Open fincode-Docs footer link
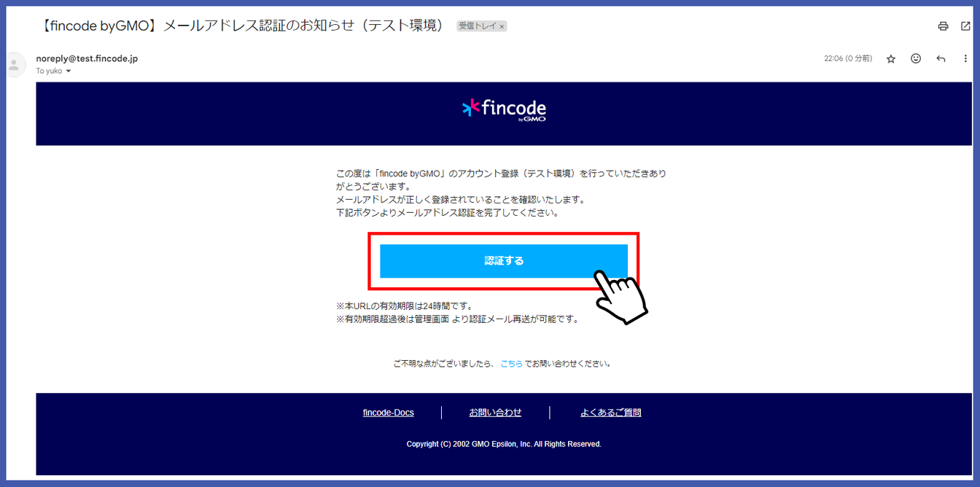 click(x=388, y=413)
